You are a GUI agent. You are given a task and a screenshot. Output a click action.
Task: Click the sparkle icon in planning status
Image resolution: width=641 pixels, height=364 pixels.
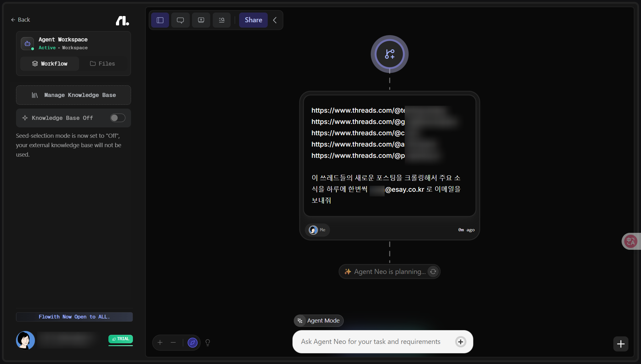coord(348,272)
